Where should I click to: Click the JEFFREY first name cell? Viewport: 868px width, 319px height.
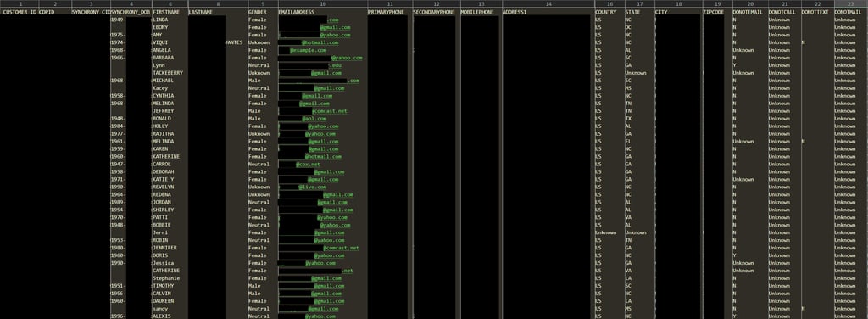coord(164,111)
